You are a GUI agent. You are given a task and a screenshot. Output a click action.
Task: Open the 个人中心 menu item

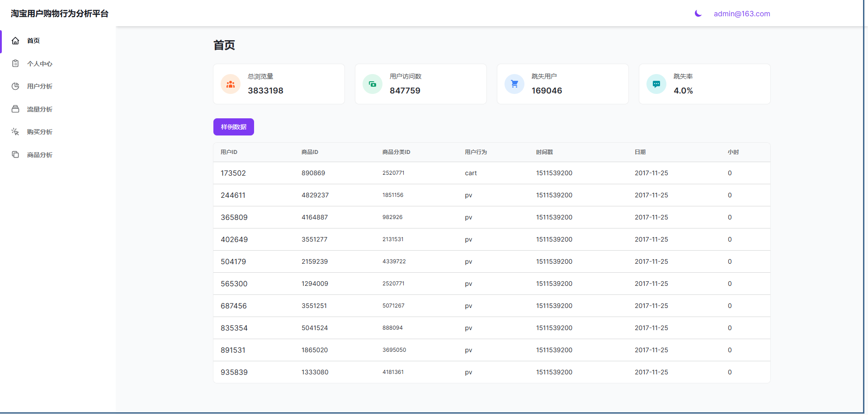40,64
